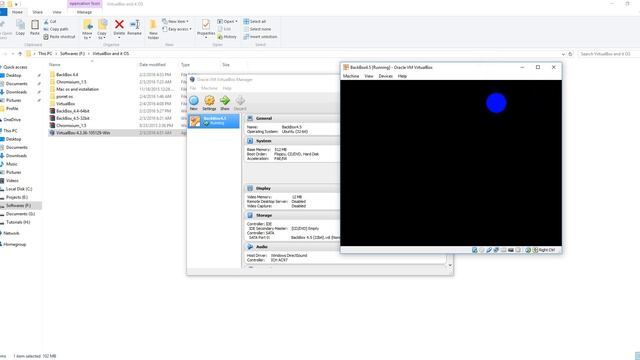
Task: Click the General section icon in VM details
Action: (x=250, y=118)
